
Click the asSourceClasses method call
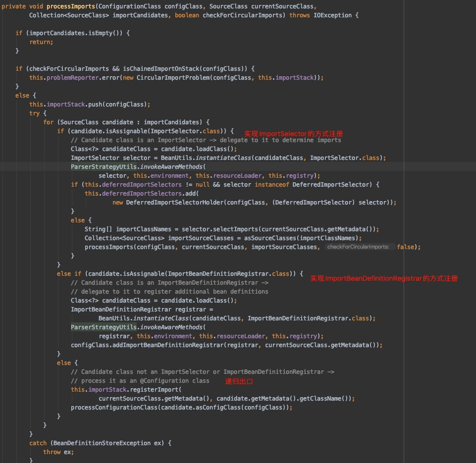tap(270, 238)
